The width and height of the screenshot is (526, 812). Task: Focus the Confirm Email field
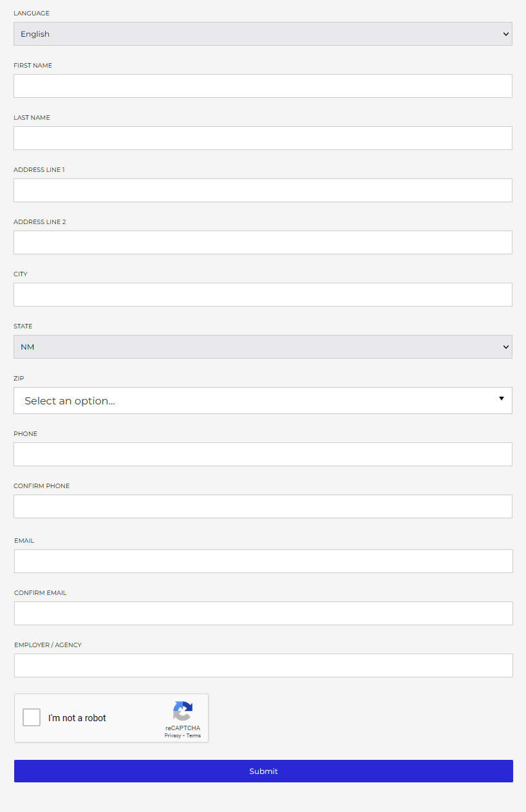263,613
